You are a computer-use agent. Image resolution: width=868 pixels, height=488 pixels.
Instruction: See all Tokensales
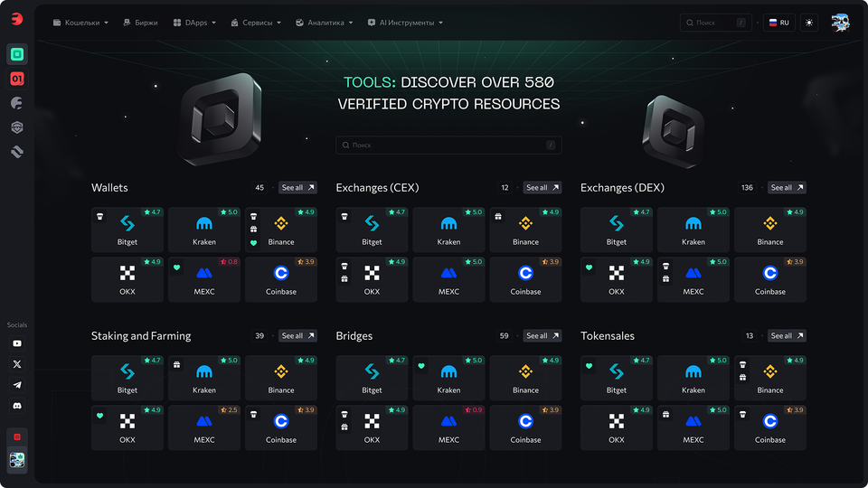click(x=787, y=336)
